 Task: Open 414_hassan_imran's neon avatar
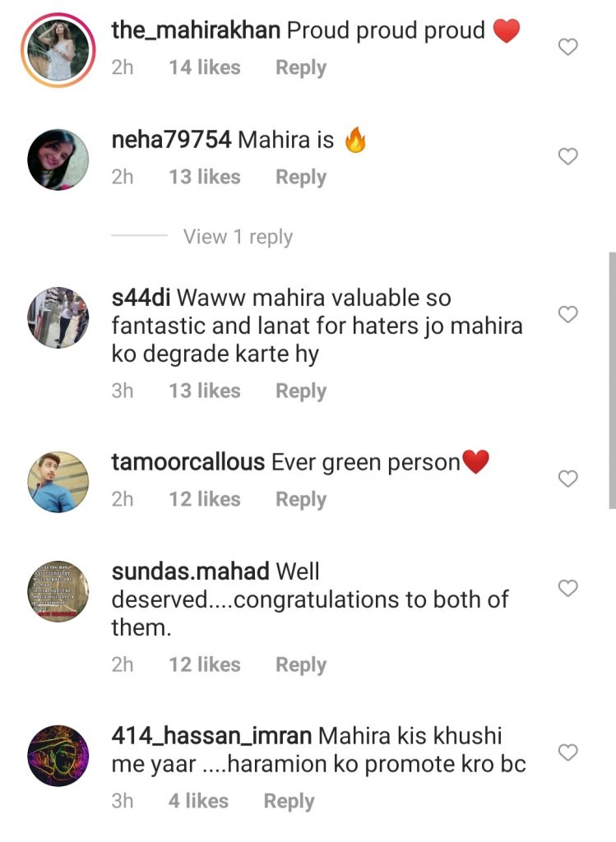pyautogui.click(x=58, y=756)
